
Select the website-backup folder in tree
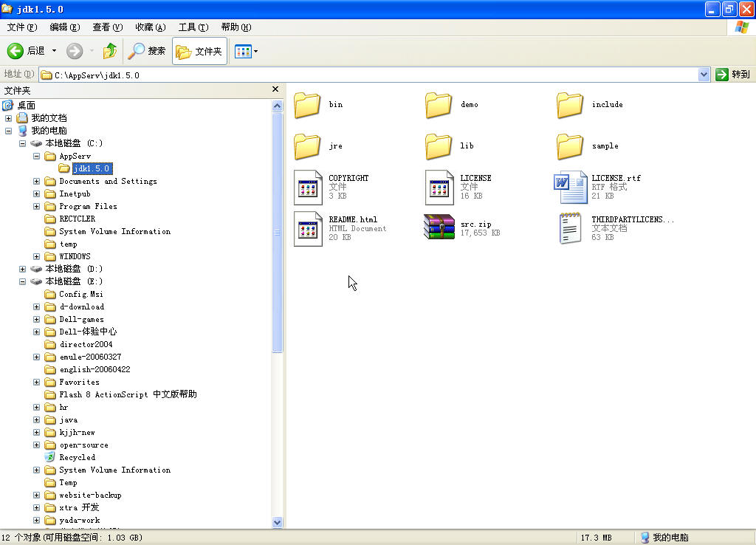click(x=90, y=495)
